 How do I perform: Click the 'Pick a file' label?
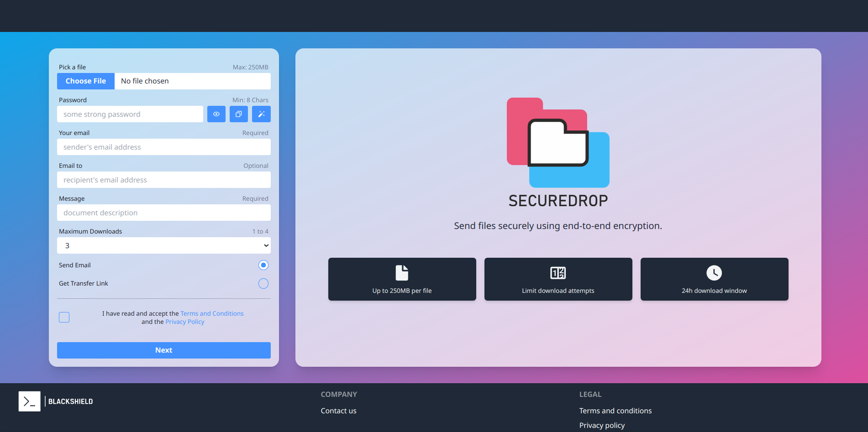tap(72, 67)
